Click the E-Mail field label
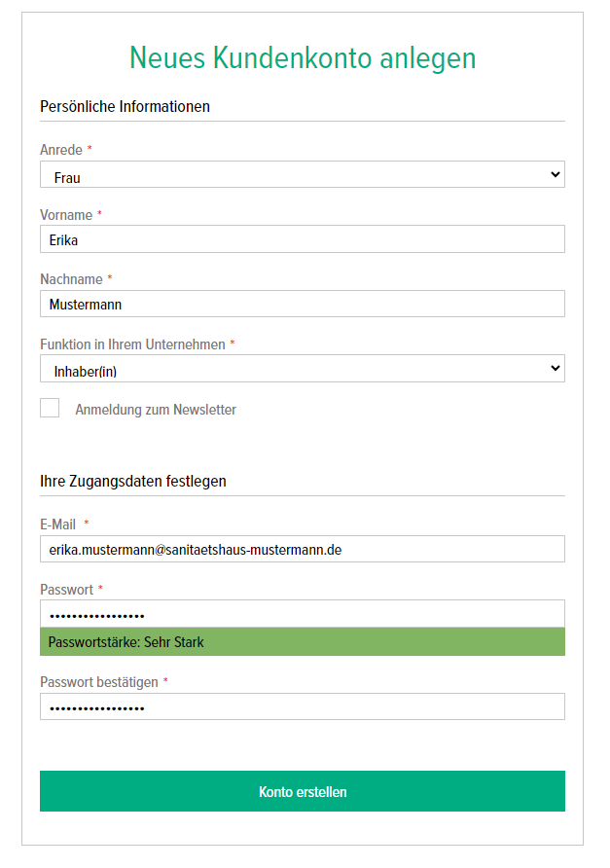Viewport: 610px width, 868px height. click(x=58, y=524)
